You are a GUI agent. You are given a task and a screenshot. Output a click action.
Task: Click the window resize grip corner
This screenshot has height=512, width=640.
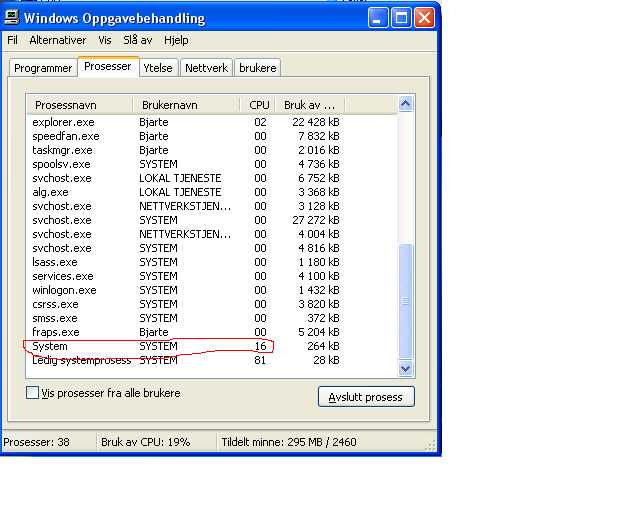[x=430, y=446]
